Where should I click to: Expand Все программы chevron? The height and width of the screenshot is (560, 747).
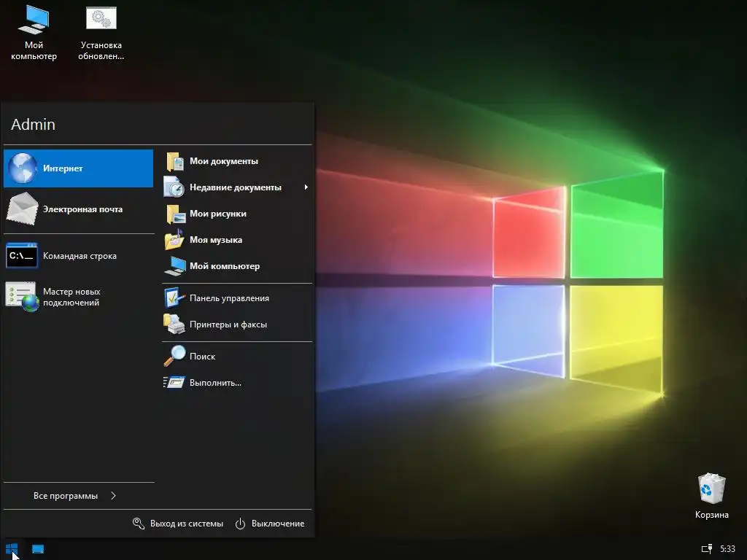pyautogui.click(x=113, y=496)
